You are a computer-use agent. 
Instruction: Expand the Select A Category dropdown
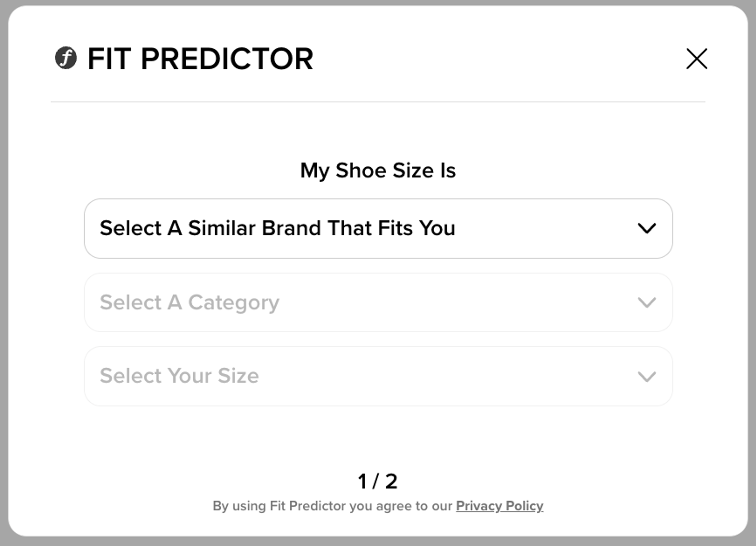point(378,302)
